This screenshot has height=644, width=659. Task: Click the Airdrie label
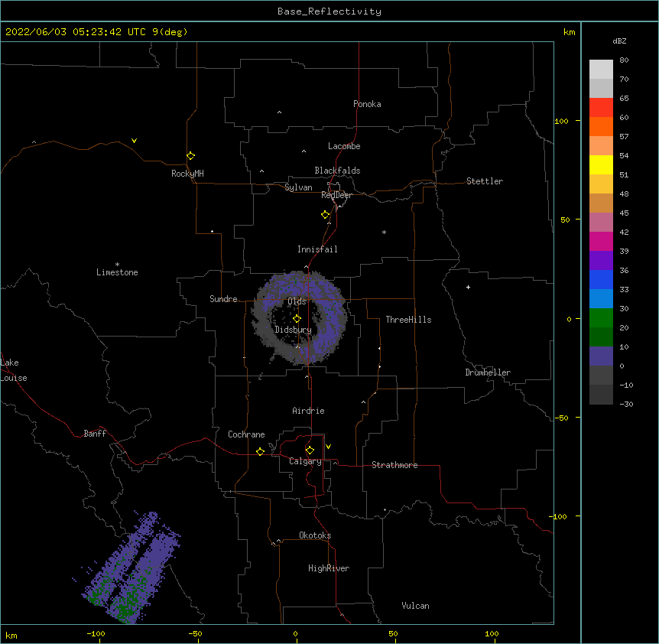[308, 411]
